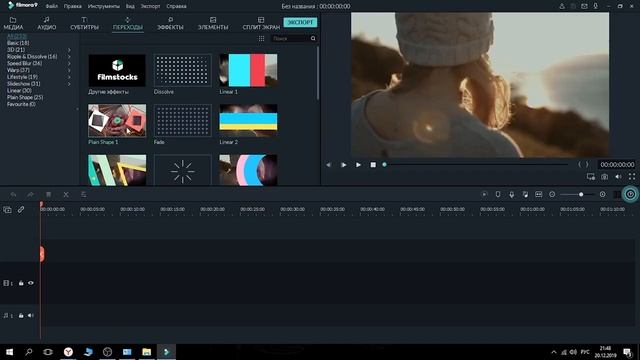This screenshot has width=640, height=360.
Task: Open the Инструменты menu
Action: click(x=103, y=6)
